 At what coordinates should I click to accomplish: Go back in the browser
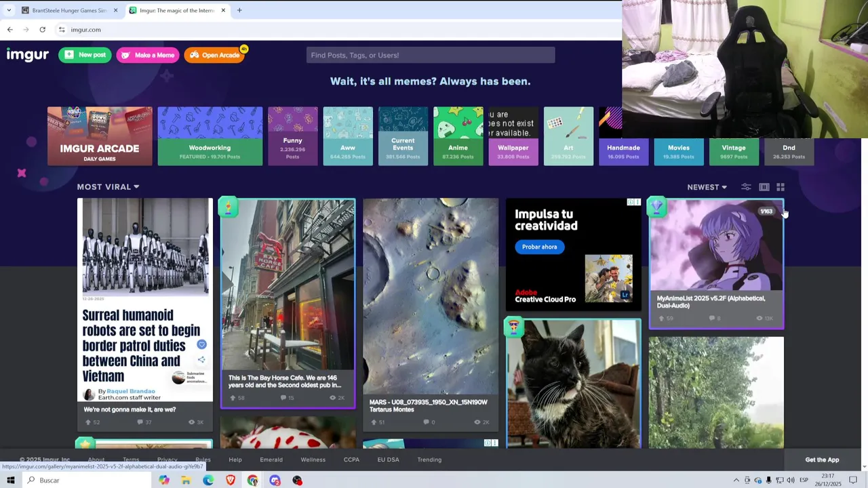(x=9, y=30)
